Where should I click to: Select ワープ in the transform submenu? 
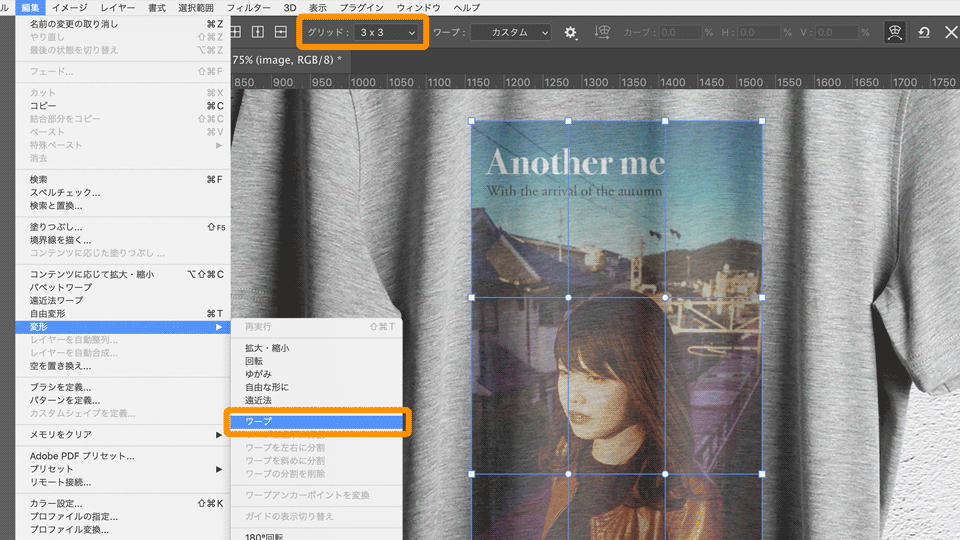pyautogui.click(x=317, y=422)
